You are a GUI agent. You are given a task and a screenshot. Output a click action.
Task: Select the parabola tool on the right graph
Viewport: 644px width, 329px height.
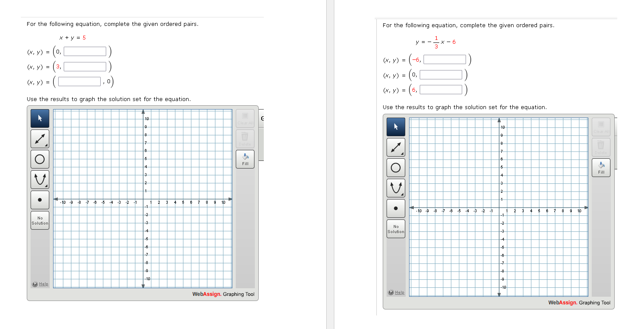395,188
